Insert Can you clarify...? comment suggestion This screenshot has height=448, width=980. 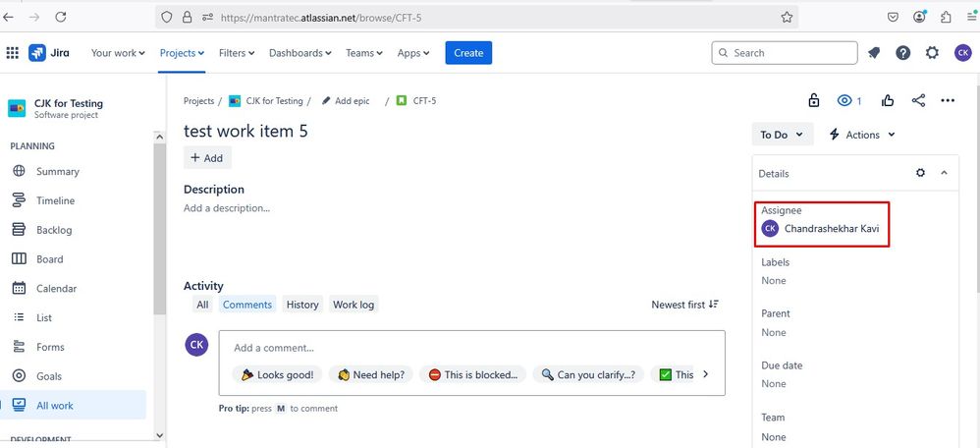(x=588, y=374)
